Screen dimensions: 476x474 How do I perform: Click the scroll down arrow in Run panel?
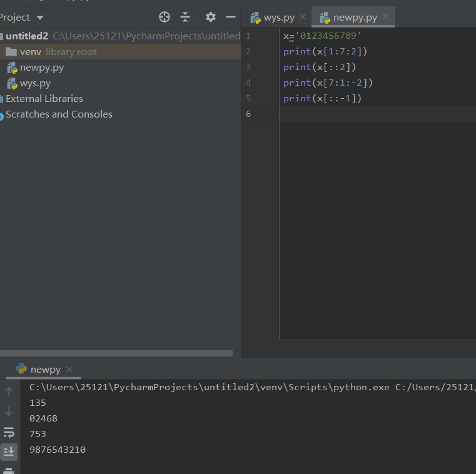(9, 411)
